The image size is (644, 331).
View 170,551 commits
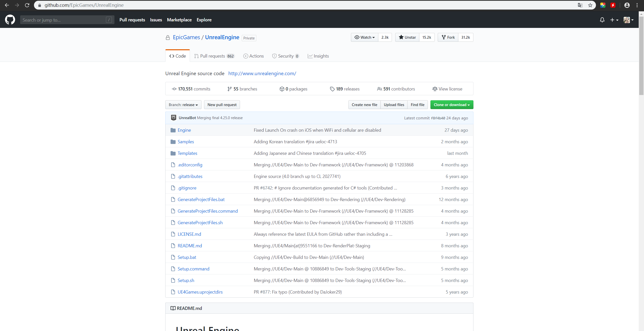[191, 89]
